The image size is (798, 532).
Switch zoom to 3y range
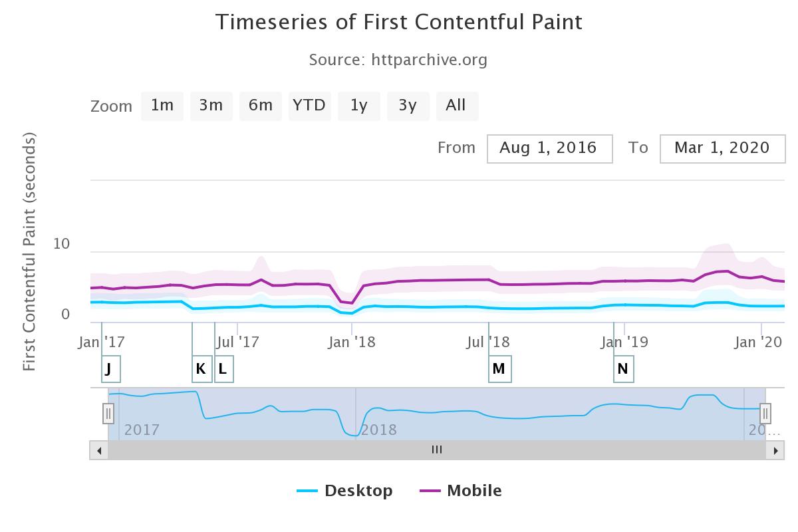[408, 106]
